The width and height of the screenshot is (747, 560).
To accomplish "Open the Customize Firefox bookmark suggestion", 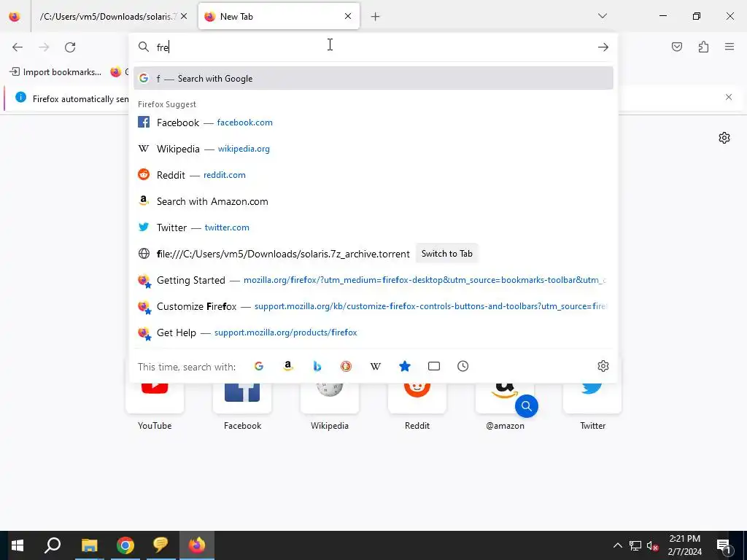I will point(373,306).
